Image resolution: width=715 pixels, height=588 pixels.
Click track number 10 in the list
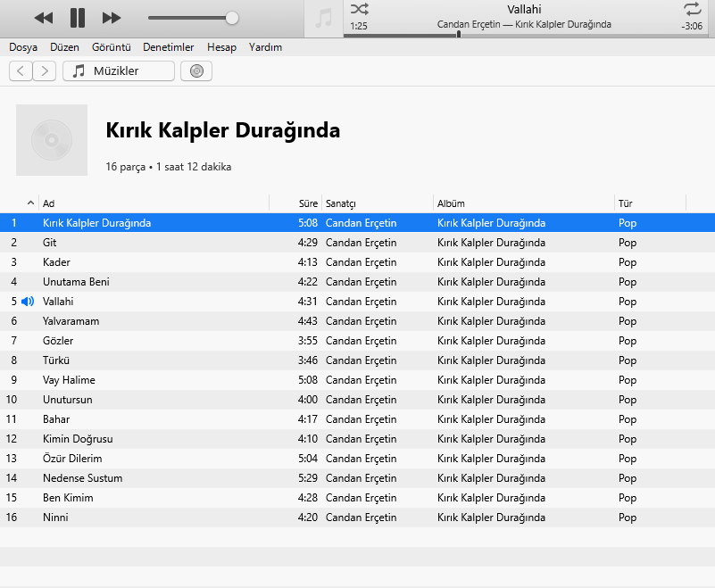12,400
